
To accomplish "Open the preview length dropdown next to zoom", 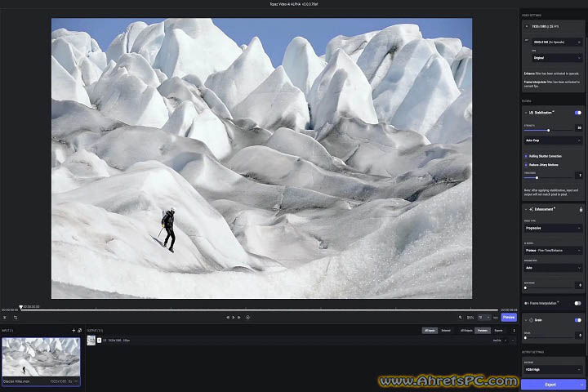I will click(483, 318).
